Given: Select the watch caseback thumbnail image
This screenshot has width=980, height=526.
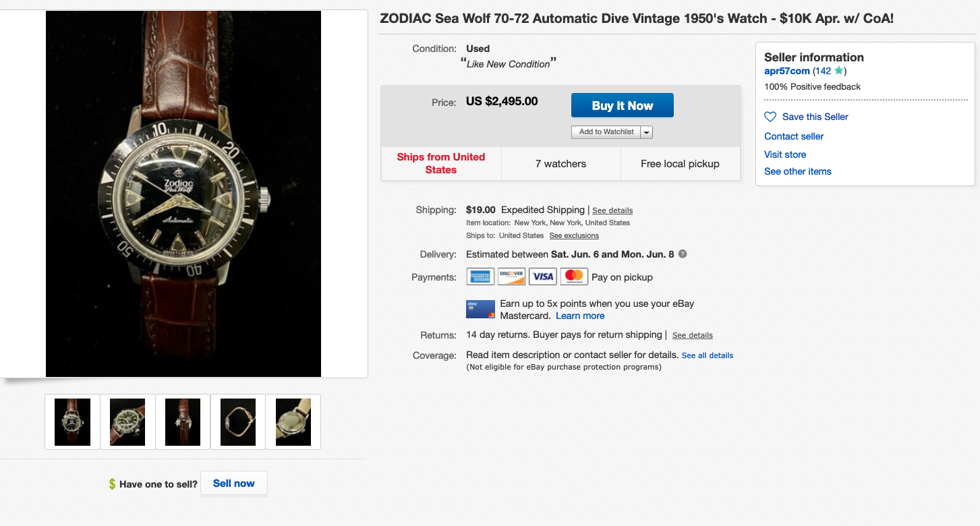Looking at the screenshot, I should pos(293,421).
